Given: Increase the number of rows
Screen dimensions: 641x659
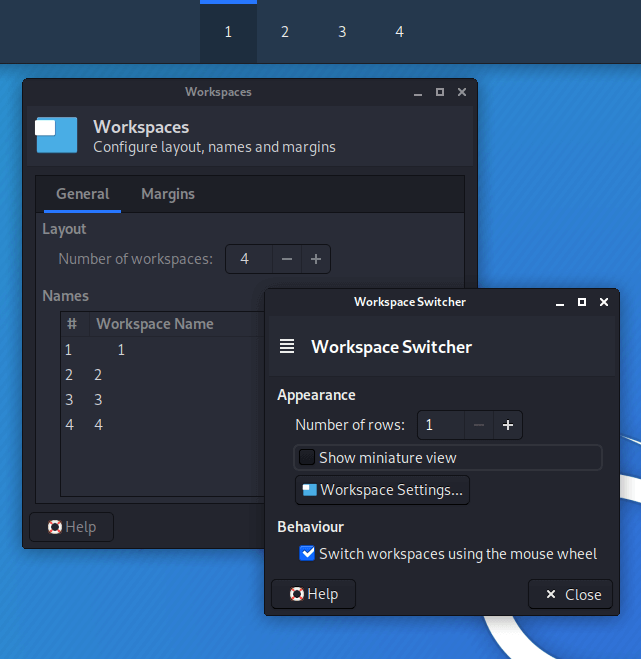Looking at the screenshot, I should coord(508,425).
